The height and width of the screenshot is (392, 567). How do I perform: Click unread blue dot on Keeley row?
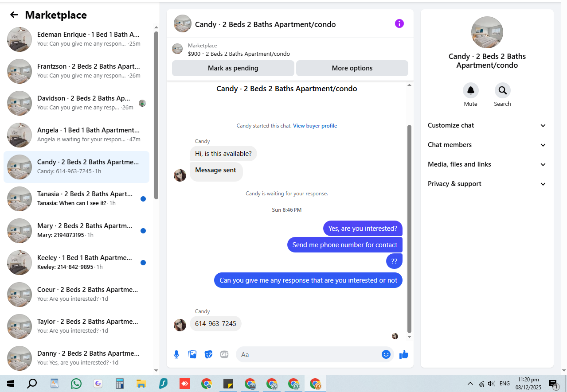tap(143, 263)
